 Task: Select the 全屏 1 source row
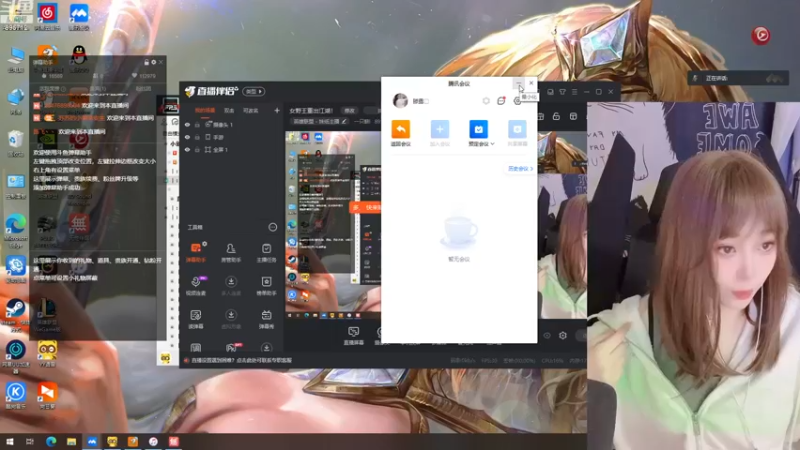pos(229,149)
